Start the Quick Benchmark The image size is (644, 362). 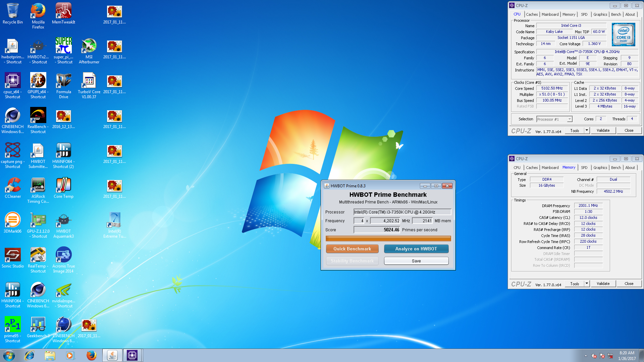[x=352, y=249]
